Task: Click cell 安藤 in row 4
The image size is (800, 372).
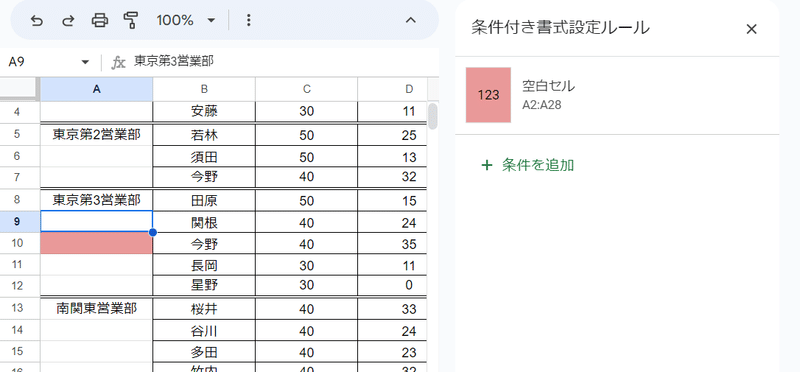Action: [x=204, y=111]
